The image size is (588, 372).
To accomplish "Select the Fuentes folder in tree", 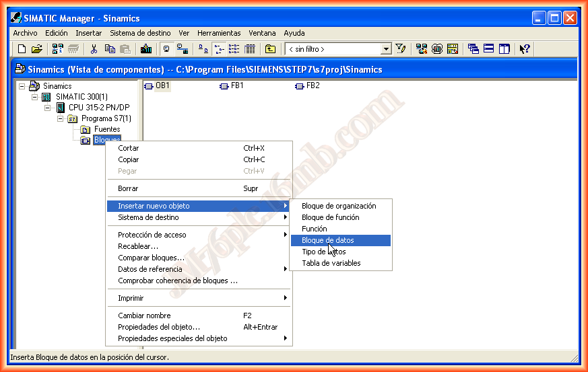I will [106, 129].
